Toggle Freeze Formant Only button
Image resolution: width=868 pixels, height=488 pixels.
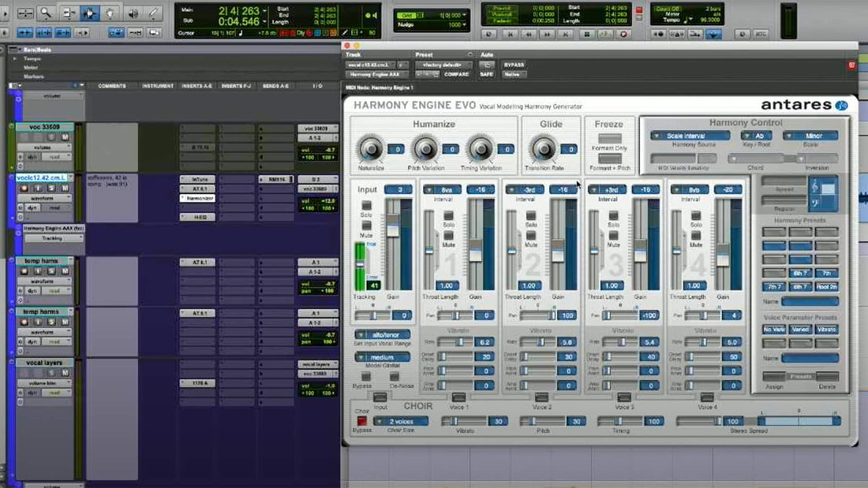609,138
